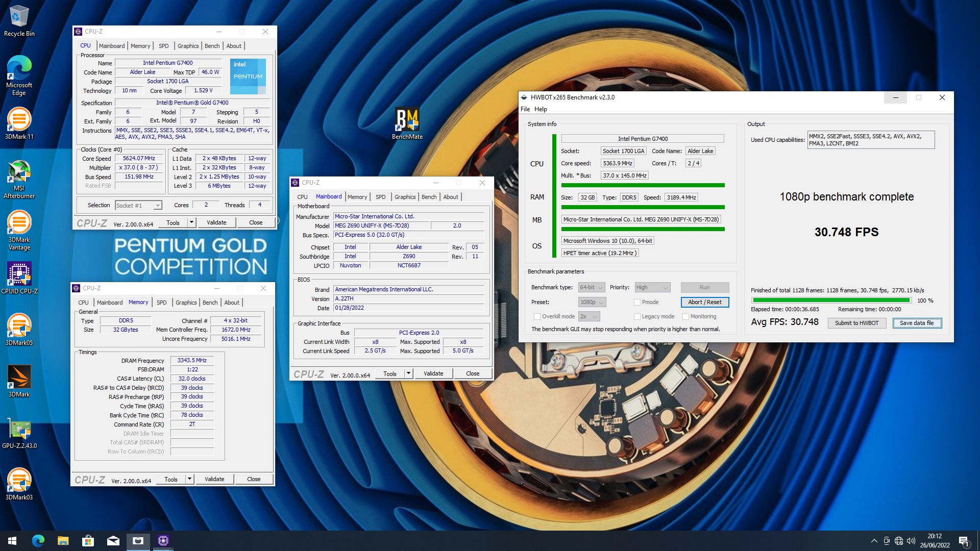The width and height of the screenshot is (980, 551).
Task: Launch Microsoft Edge from the desktop icon
Action: 19,76
